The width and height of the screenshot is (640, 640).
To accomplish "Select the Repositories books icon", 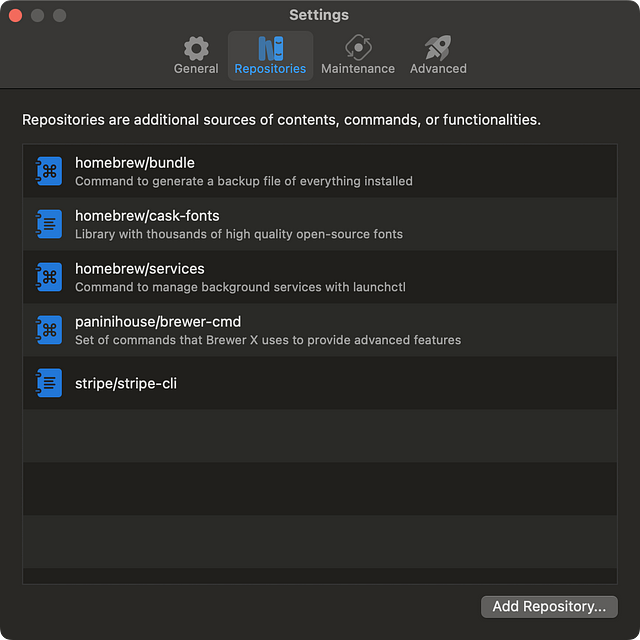I will [x=271, y=48].
